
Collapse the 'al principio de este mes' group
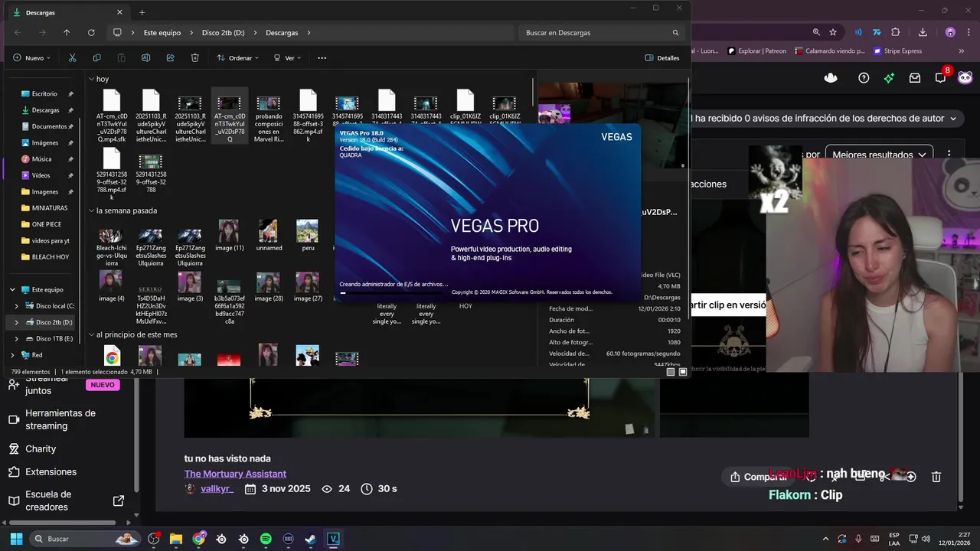tap(91, 334)
